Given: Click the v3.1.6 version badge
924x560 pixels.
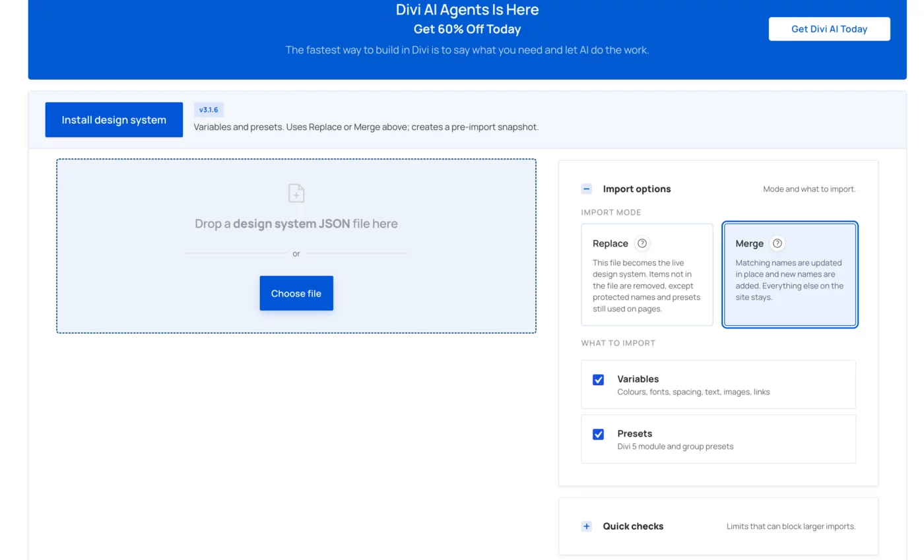Looking at the screenshot, I should 209,110.
